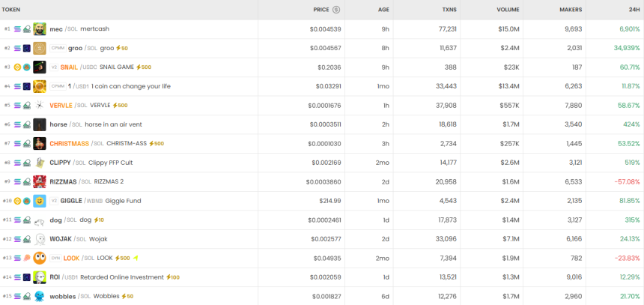Open the CHRISTMASS token pair
The width and height of the screenshot is (644, 305).
tap(69, 144)
